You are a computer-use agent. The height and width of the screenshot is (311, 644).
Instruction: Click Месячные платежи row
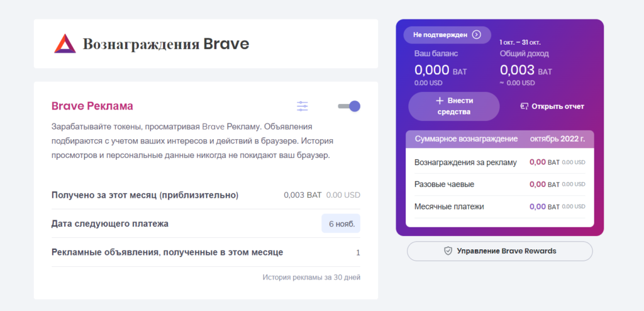click(x=500, y=206)
